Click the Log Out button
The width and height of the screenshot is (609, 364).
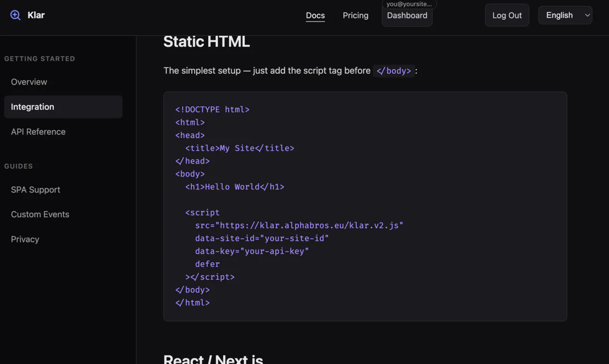coord(507,15)
